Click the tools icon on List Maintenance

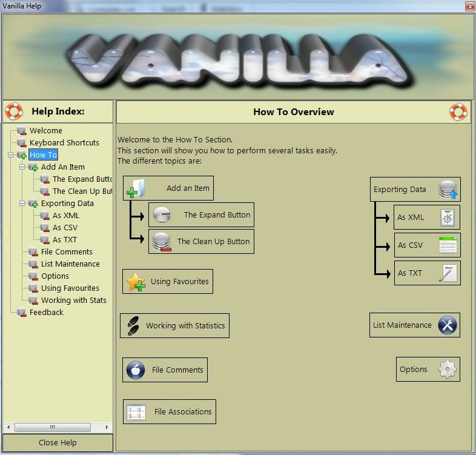coord(448,325)
